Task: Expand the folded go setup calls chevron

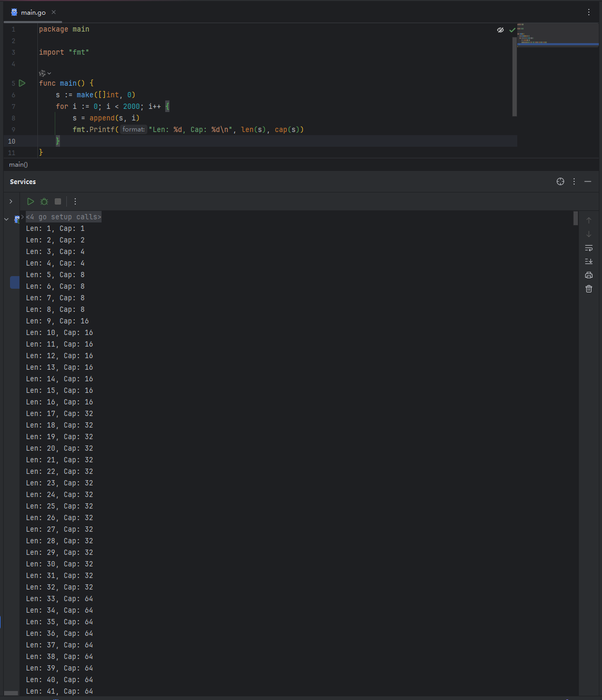Action: click(x=23, y=217)
